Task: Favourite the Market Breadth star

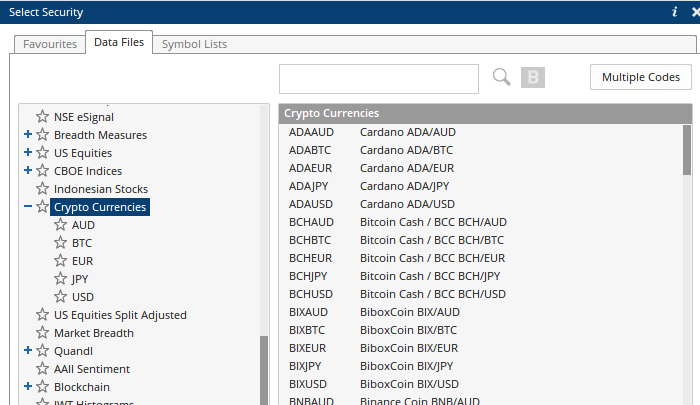Action: click(x=42, y=333)
